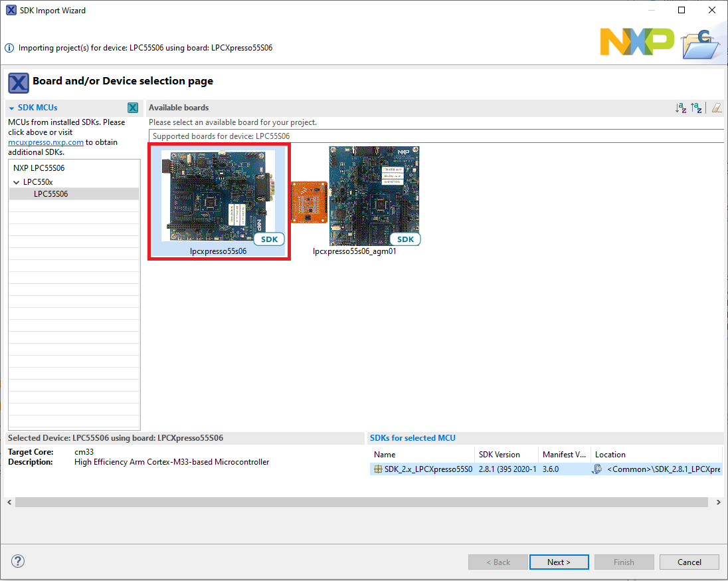This screenshot has width=728, height=581.
Task: Click the copy icon in Location column
Action: pos(598,469)
